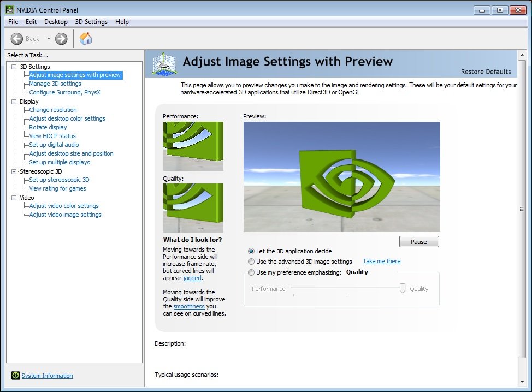Open Adjust desktop size and position
Image resolution: width=532 pixels, height=392 pixels.
point(71,153)
